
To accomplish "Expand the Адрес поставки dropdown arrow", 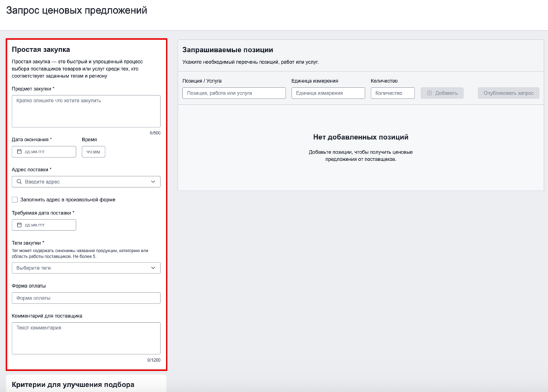I will point(153,182).
